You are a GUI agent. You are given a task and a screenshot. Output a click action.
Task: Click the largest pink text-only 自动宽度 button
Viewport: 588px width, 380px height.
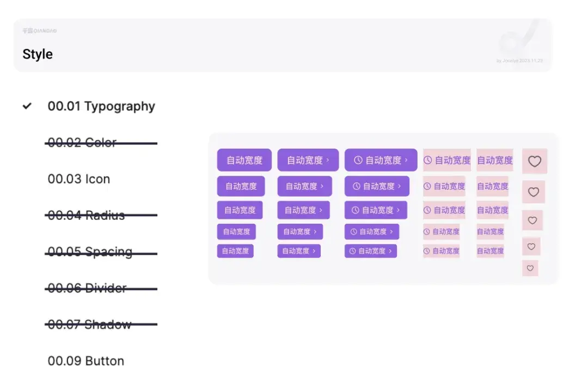coord(494,160)
